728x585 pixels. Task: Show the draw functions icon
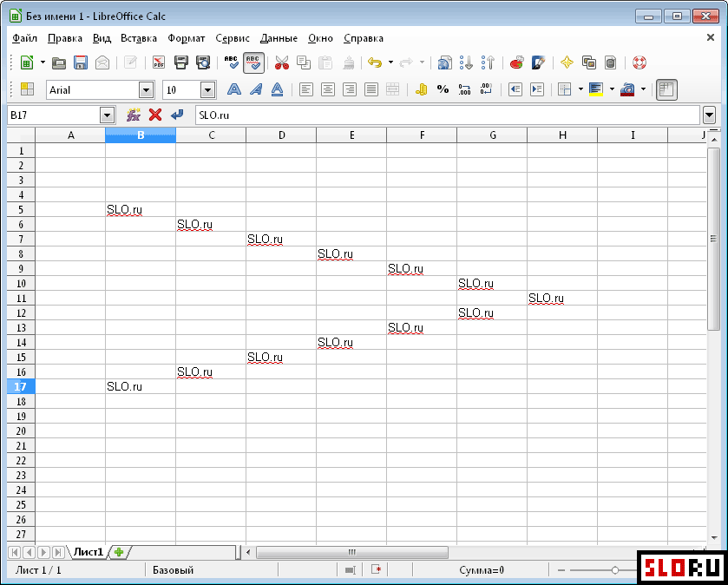click(539, 62)
